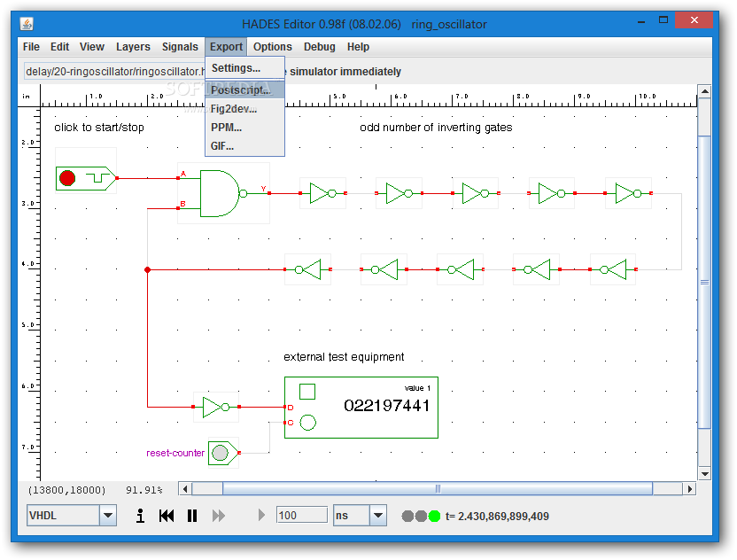This screenshot has width=737, height=560.
Task: Click 'click to start/stop' label
Action: (99, 128)
